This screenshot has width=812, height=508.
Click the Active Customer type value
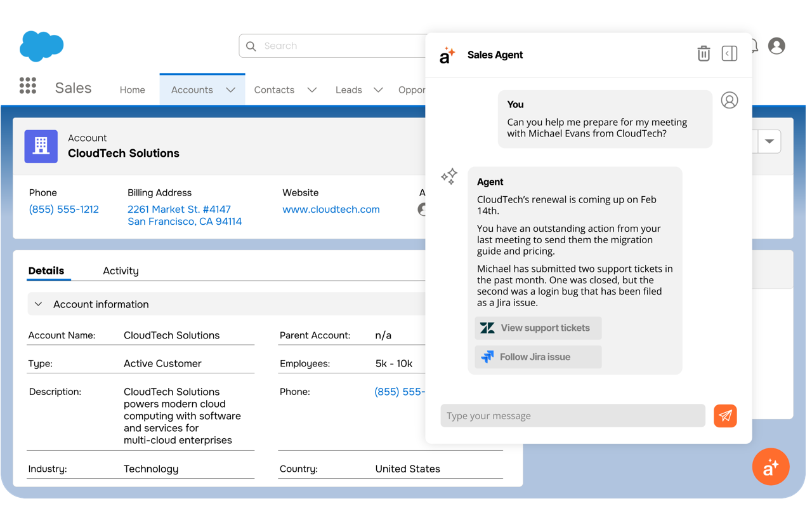pos(162,364)
